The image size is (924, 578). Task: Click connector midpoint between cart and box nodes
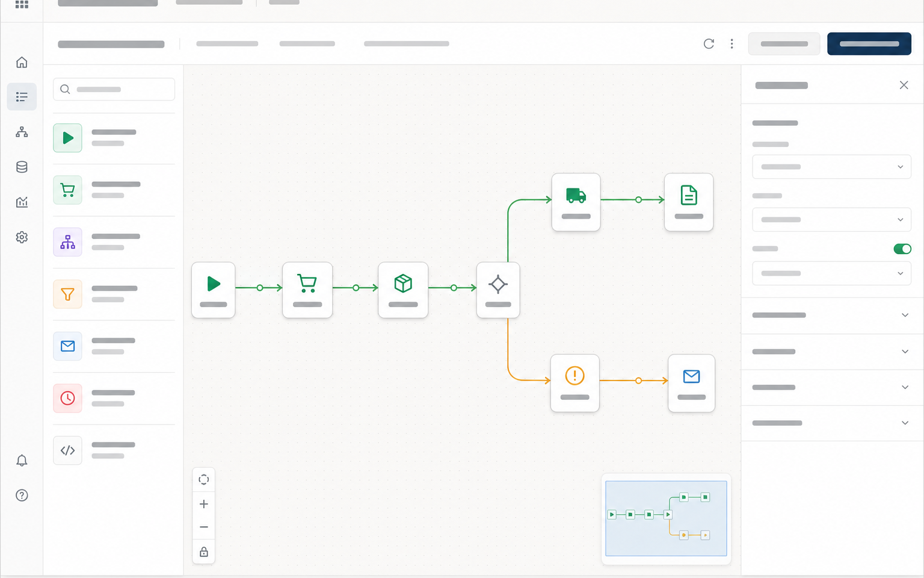[x=356, y=288]
